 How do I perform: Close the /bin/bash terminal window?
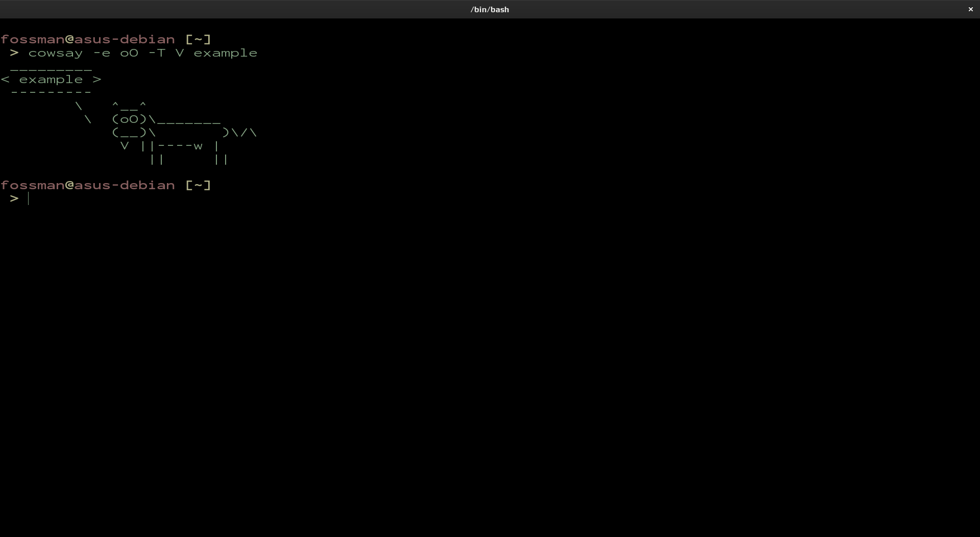pos(970,9)
